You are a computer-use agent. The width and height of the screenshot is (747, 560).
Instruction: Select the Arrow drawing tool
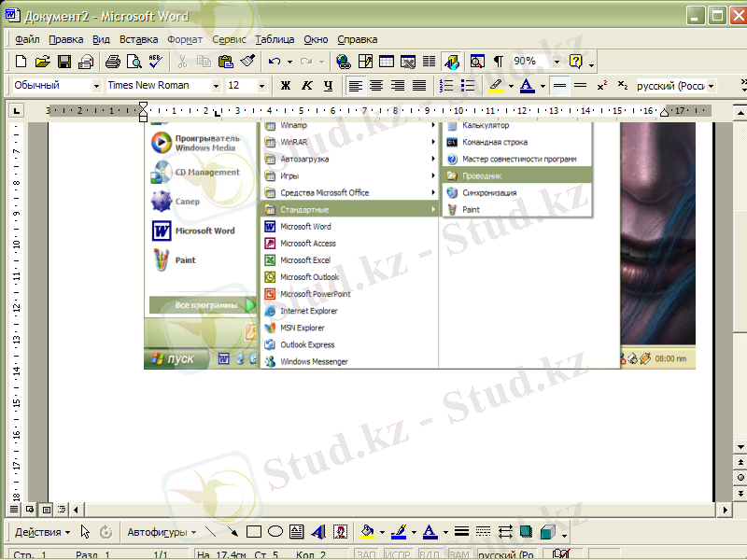tap(233, 531)
